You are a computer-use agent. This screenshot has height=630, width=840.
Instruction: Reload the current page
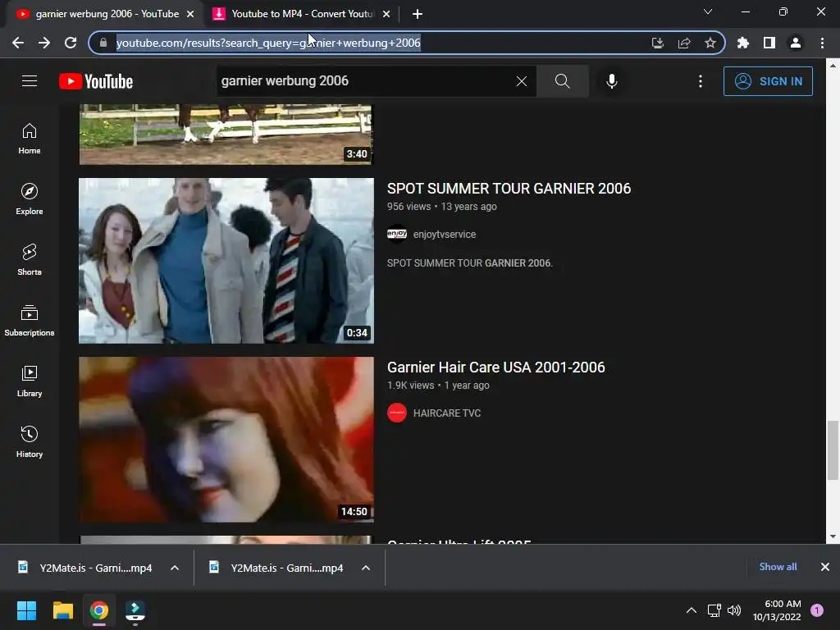[x=71, y=43]
